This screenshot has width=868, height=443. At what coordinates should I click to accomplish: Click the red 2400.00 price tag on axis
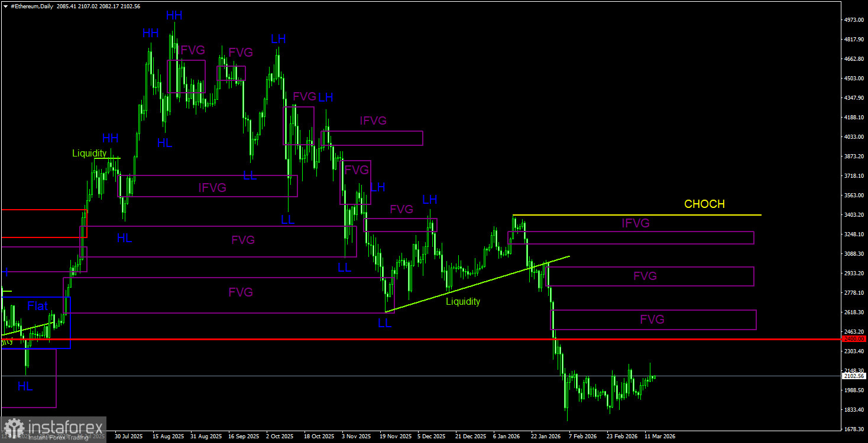coord(854,339)
